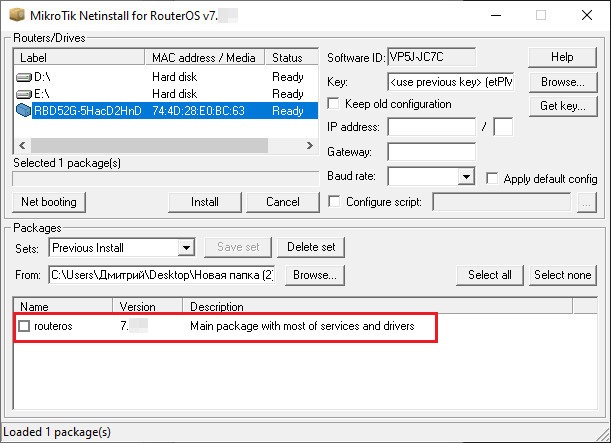Open the Help button
The height and width of the screenshot is (443, 611).
[562, 57]
